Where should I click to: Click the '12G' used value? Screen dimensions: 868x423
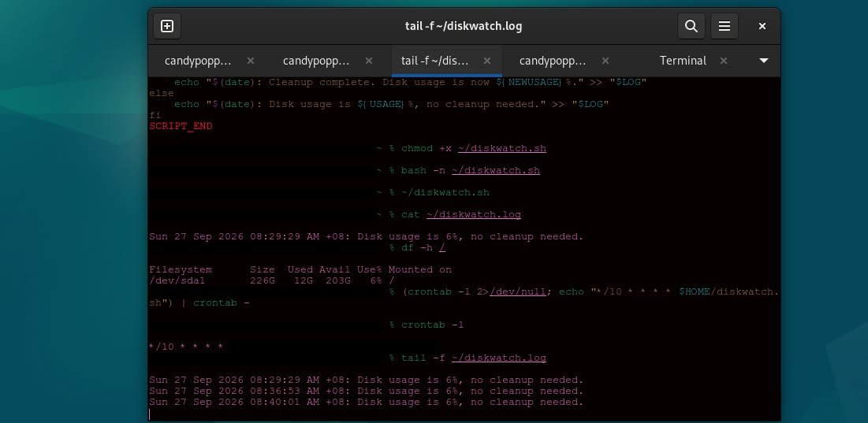point(304,280)
